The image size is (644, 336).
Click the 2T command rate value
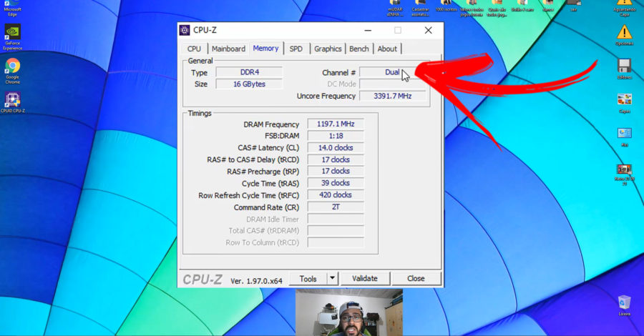[x=336, y=207]
